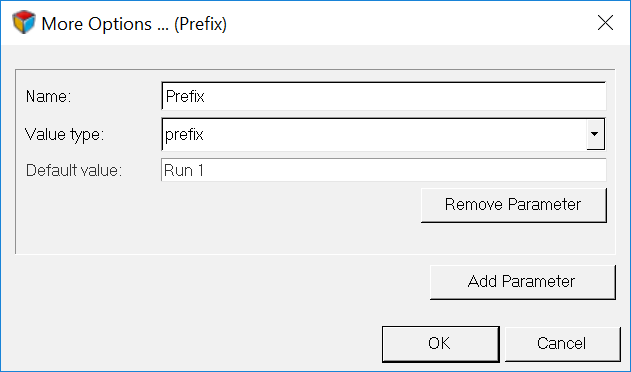Click empty space left of Add Parameter

221,281
